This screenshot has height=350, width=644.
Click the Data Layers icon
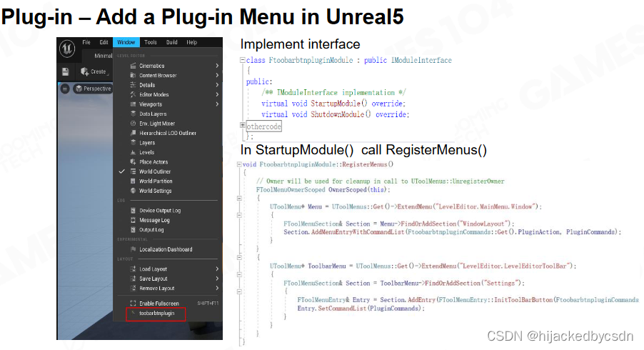point(133,114)
